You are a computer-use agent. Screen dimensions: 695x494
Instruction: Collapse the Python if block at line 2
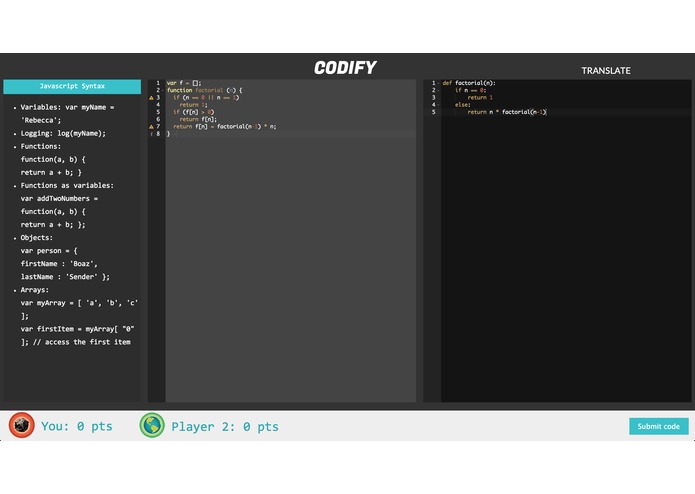tap(438, 90)
